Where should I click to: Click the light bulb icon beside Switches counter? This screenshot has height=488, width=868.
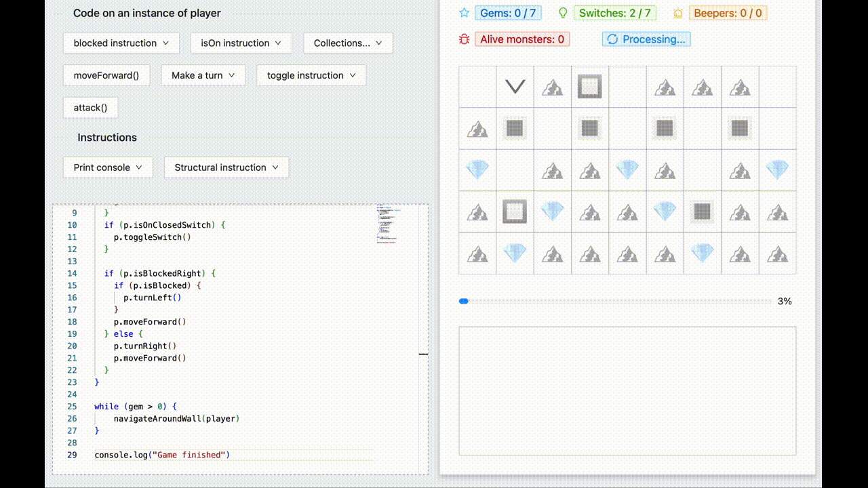coord(563,13)
